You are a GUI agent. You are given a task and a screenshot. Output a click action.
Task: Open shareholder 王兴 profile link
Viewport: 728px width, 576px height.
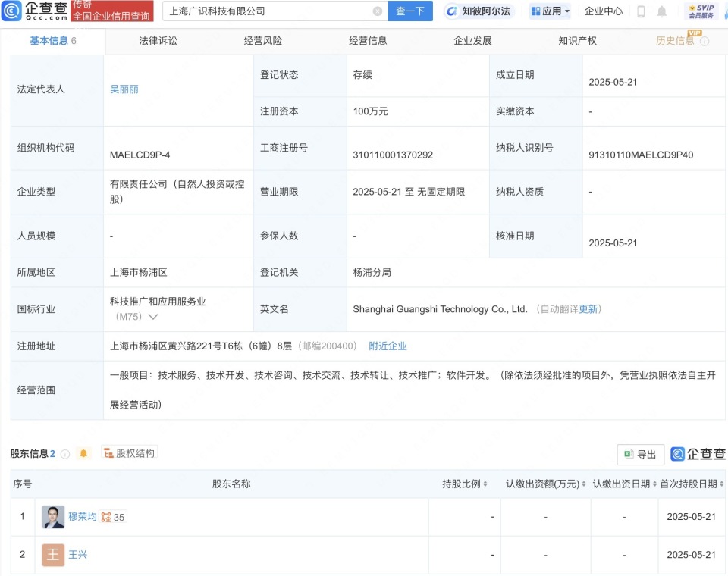pos(77,555)
